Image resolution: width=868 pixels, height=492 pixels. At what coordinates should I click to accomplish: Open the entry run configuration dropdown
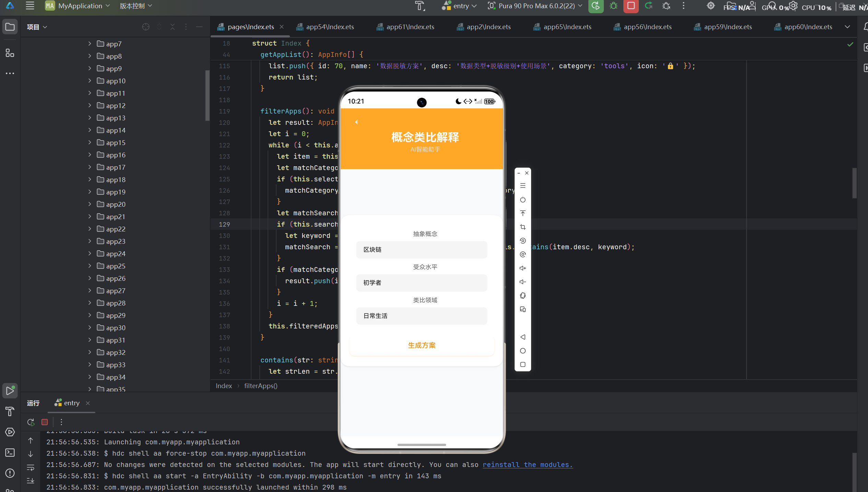pyautogui.click(x=460, y=6)
